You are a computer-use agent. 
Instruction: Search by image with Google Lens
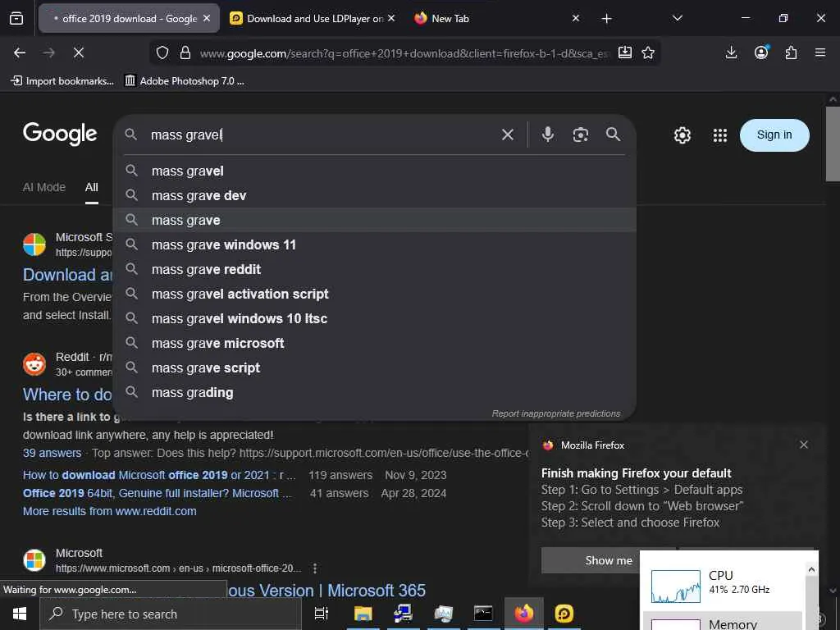581,135
